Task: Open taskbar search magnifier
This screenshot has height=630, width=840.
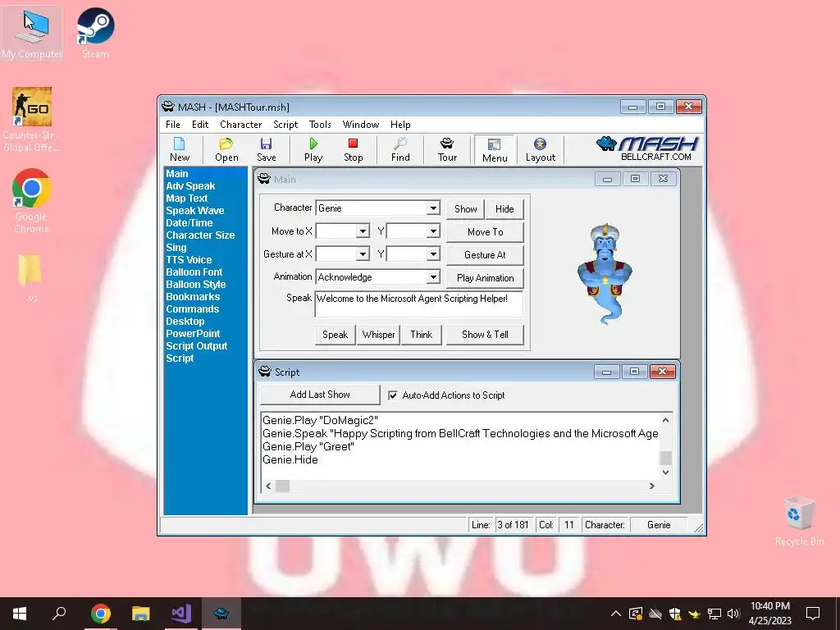Action: point(59,614)
